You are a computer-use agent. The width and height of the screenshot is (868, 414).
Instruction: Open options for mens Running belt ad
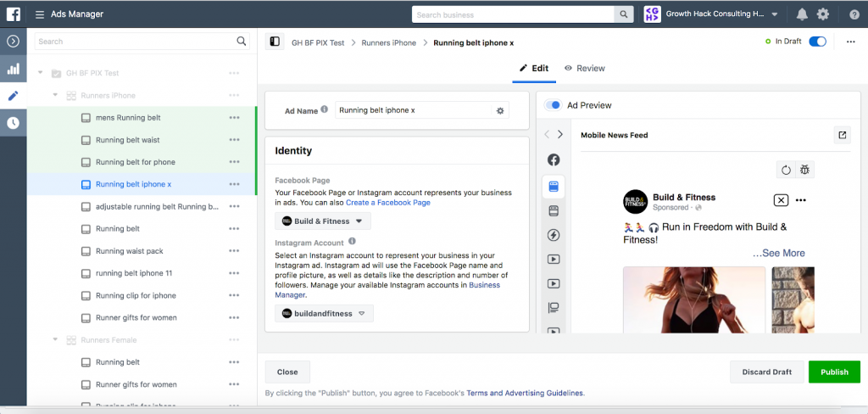[x=234, y=117]
